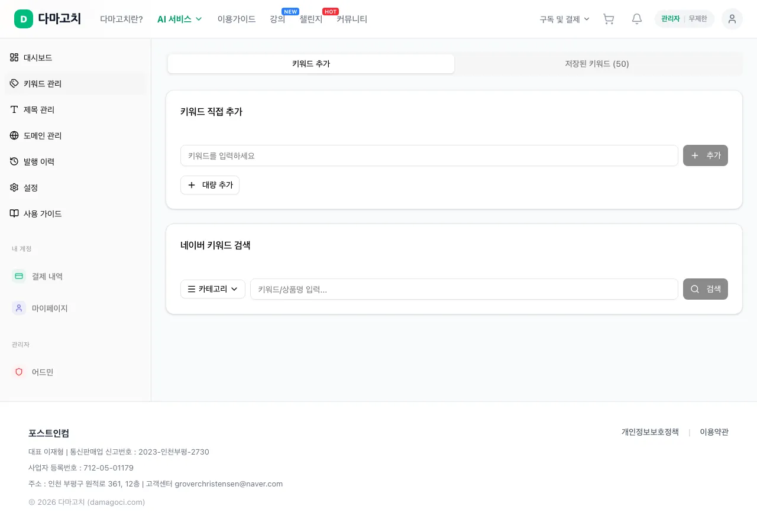Open 결제 내역 in sidebar
The image size is (757, 532).
coord(76,276)
